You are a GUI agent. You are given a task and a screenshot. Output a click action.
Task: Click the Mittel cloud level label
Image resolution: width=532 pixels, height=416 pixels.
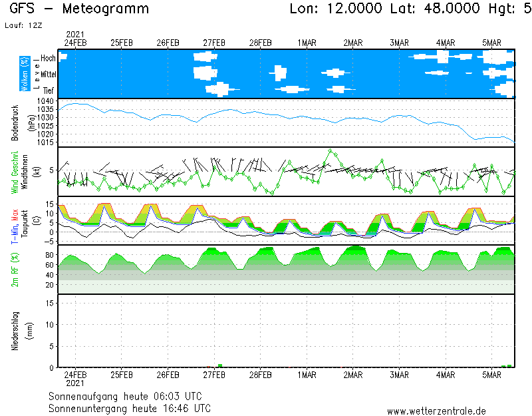(49, 74)
